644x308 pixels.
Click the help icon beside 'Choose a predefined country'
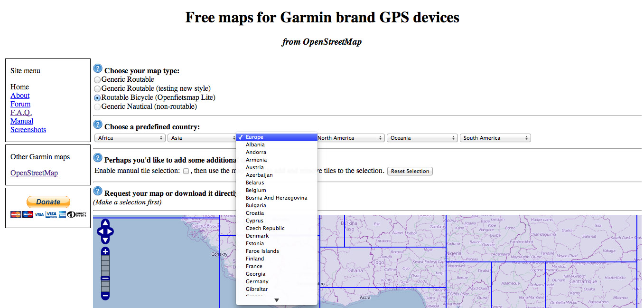[x=98, y=125]
